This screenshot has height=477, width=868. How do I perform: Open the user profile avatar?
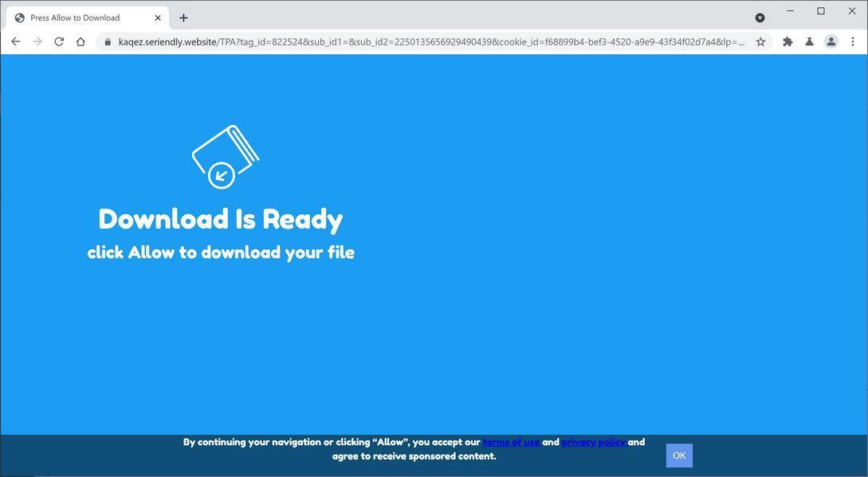point(831,41)
